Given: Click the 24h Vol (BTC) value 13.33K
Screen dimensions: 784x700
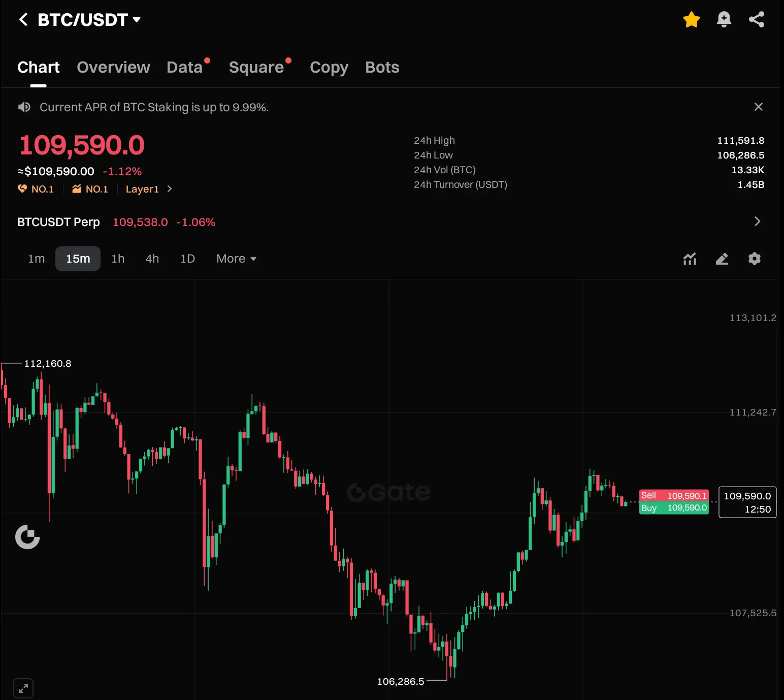Looking at the screenshot, I should tap(747, 170).
